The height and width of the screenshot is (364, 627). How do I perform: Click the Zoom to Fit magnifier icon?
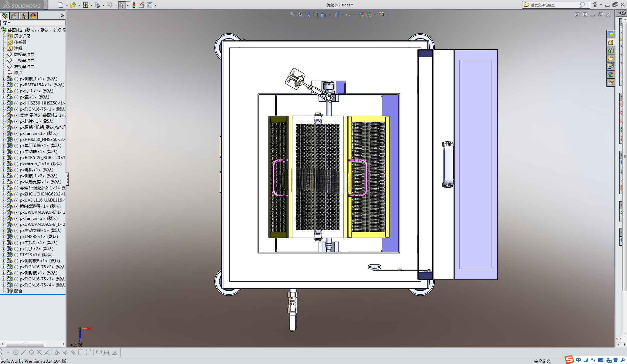pos(292,14)
